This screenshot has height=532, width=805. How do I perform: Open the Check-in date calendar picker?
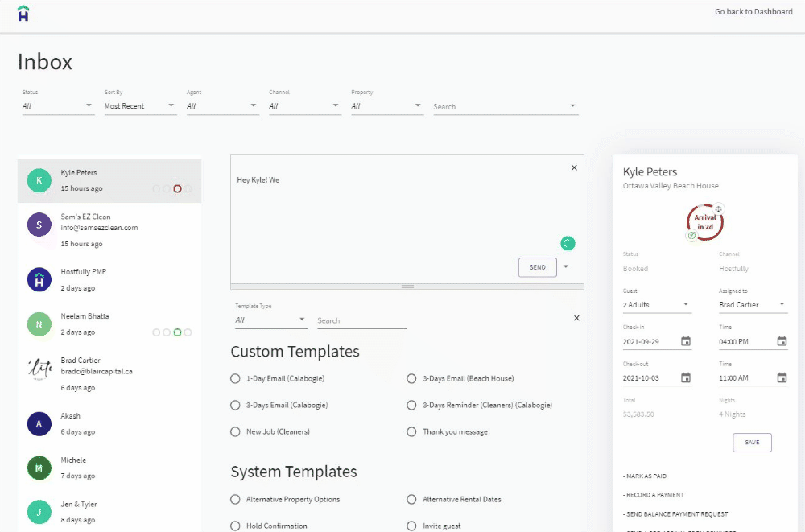coord(686,341)
